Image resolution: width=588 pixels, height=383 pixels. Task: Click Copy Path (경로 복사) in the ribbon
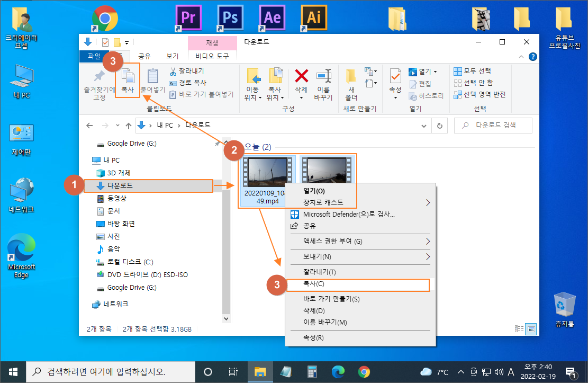[x=187, y=83]
